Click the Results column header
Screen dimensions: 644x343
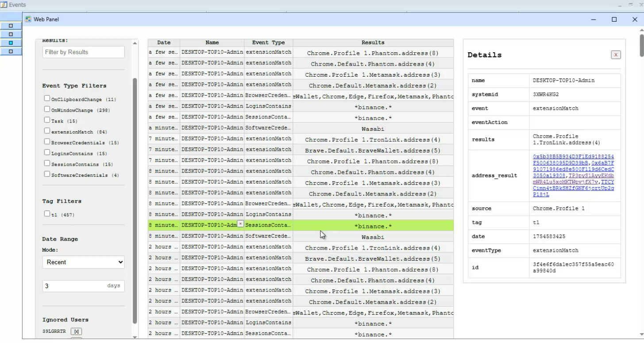click(373, 43)
